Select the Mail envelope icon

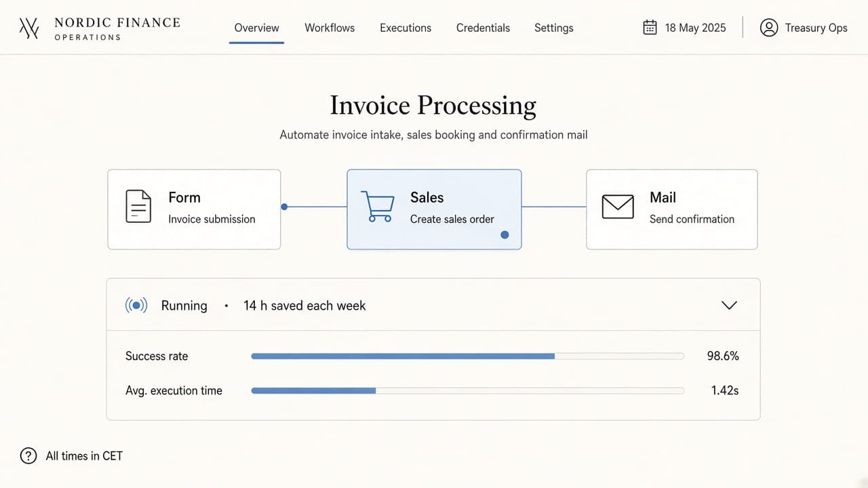click(618, 207)
